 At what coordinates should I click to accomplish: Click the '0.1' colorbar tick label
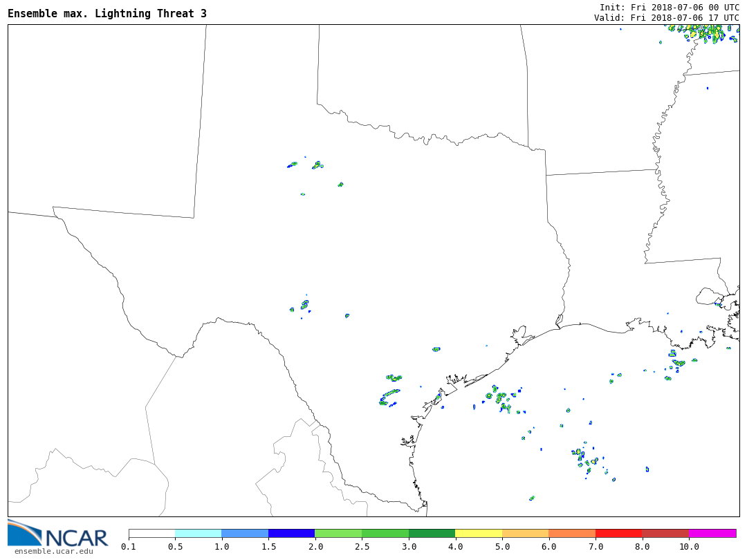pos(129,547)
